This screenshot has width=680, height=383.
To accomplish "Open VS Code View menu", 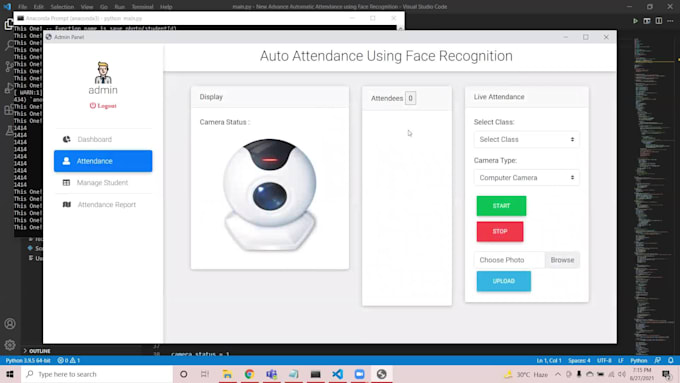I will point(87,7).
